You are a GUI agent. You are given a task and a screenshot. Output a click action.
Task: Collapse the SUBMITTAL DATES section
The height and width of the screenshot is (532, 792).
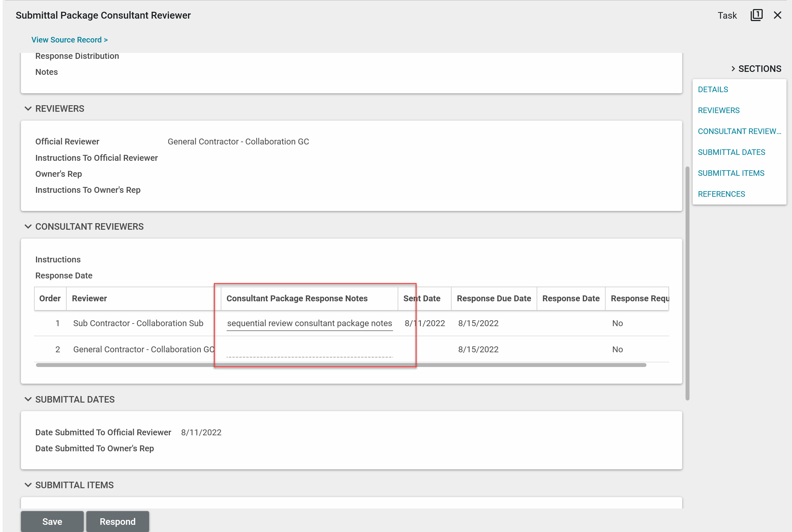28,399
